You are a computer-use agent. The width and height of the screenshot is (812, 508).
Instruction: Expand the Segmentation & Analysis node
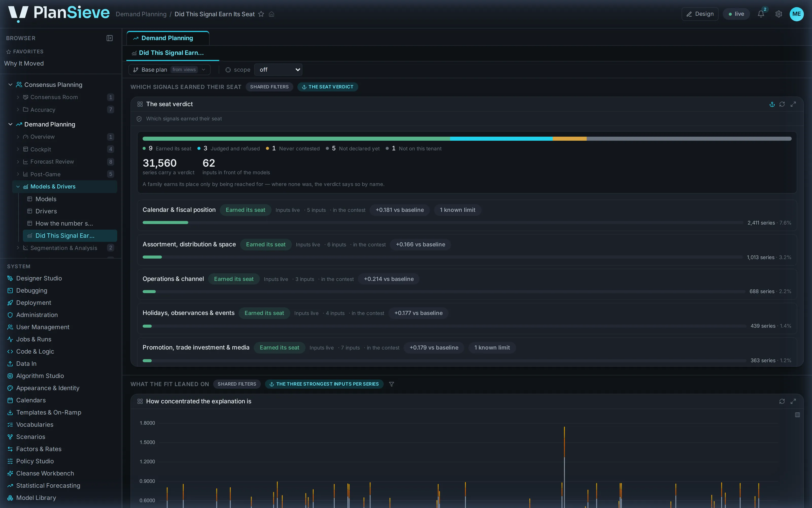pyautogui.click(x=18, y=248)
